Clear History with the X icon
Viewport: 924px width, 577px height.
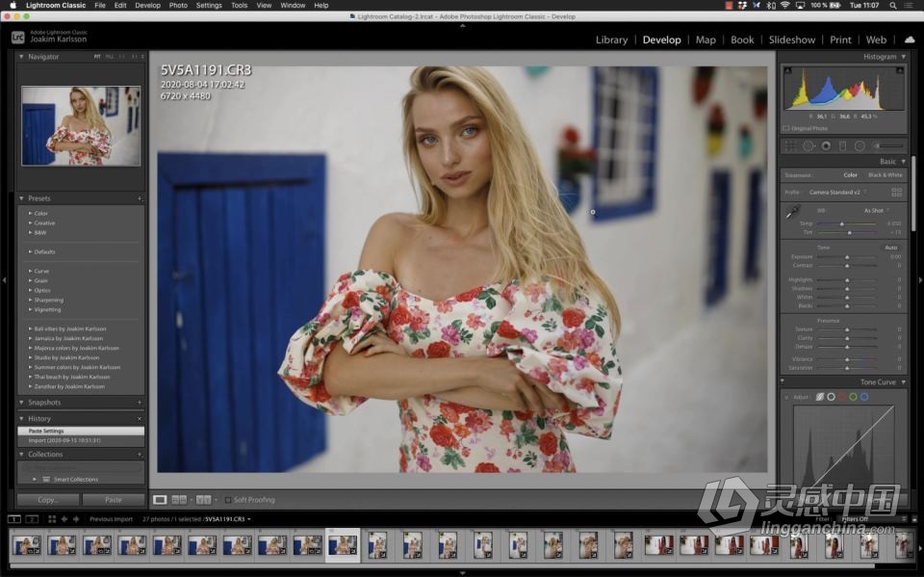pos(140,419)
